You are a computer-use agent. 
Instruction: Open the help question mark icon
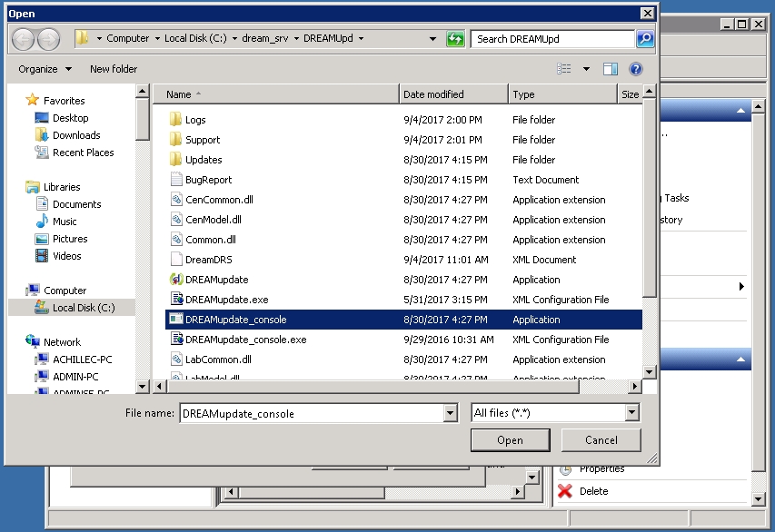click(x=636, y=69)
